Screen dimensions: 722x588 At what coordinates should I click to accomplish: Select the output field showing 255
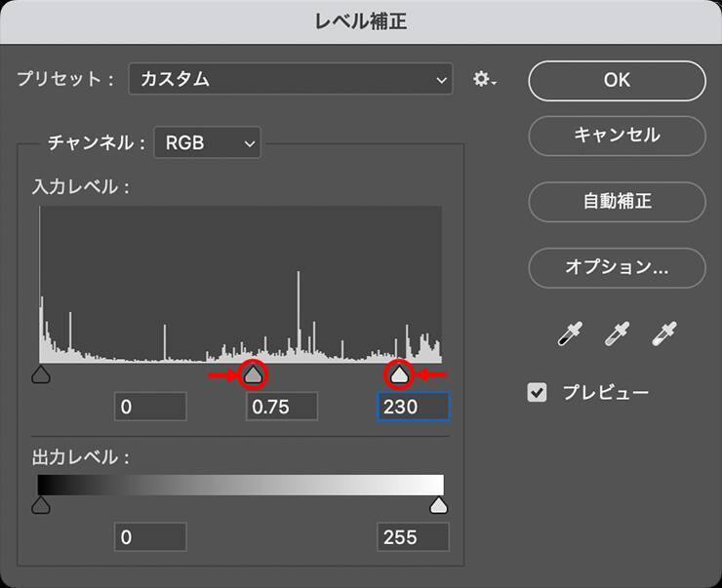click(413, 536)
